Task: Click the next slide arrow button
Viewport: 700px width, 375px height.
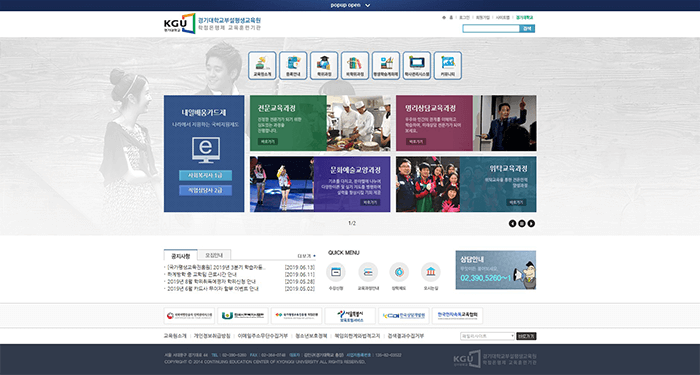Action: (531, 224)
